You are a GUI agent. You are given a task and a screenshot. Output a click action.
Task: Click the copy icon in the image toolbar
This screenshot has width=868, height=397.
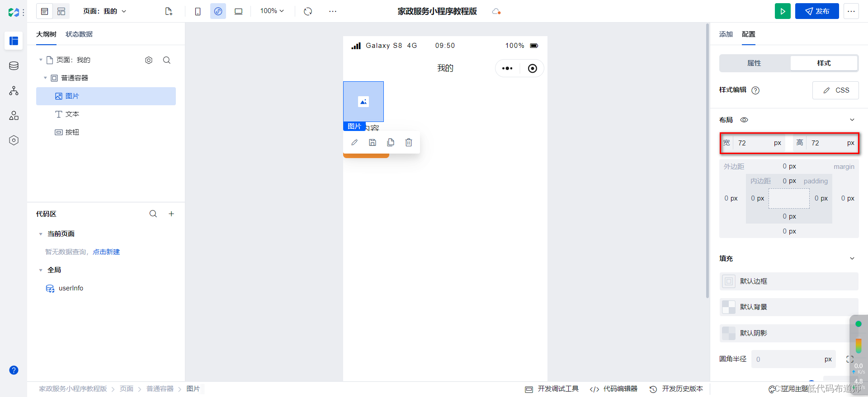[x=391, y=142]
